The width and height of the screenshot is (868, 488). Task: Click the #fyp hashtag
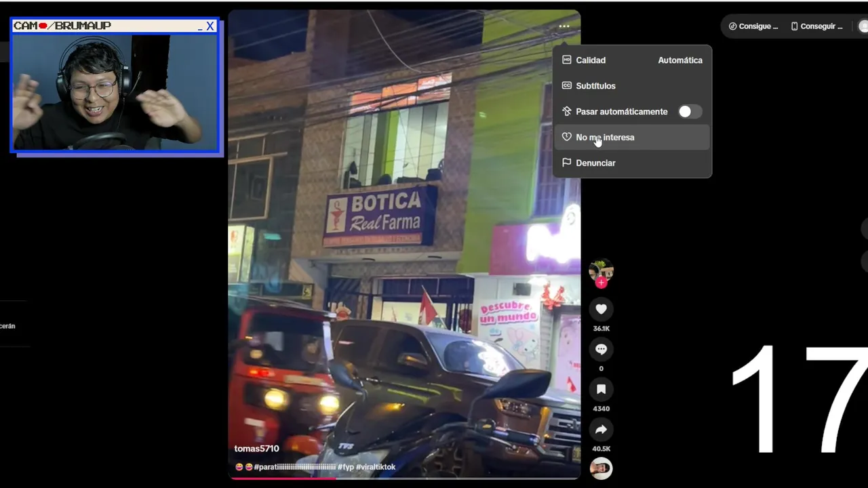pos(345,467)
